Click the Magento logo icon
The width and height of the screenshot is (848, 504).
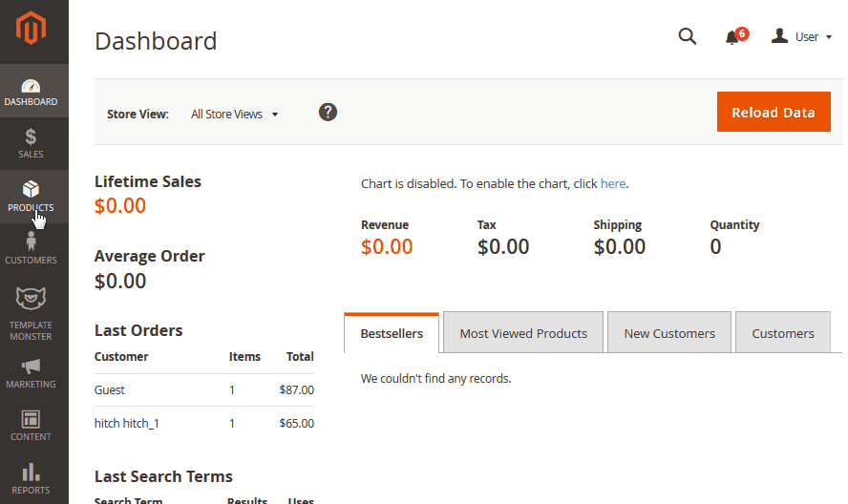pyautogui.click(x=31, y=28)
